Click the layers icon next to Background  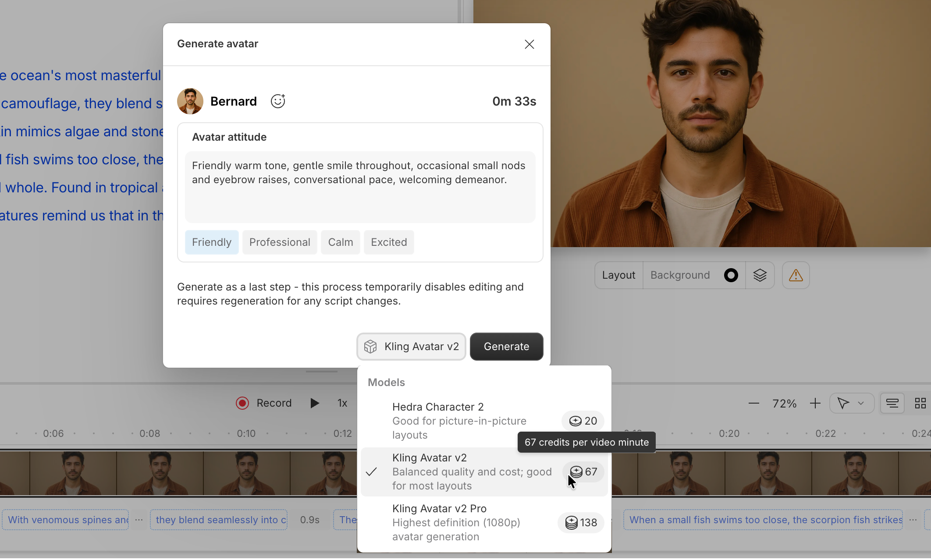tap(760, 275)
